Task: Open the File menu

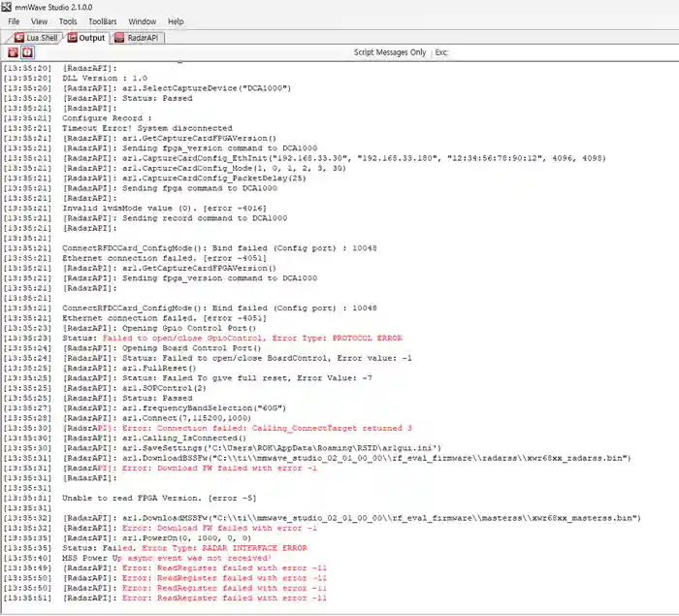Action: [x=14, y=21]
